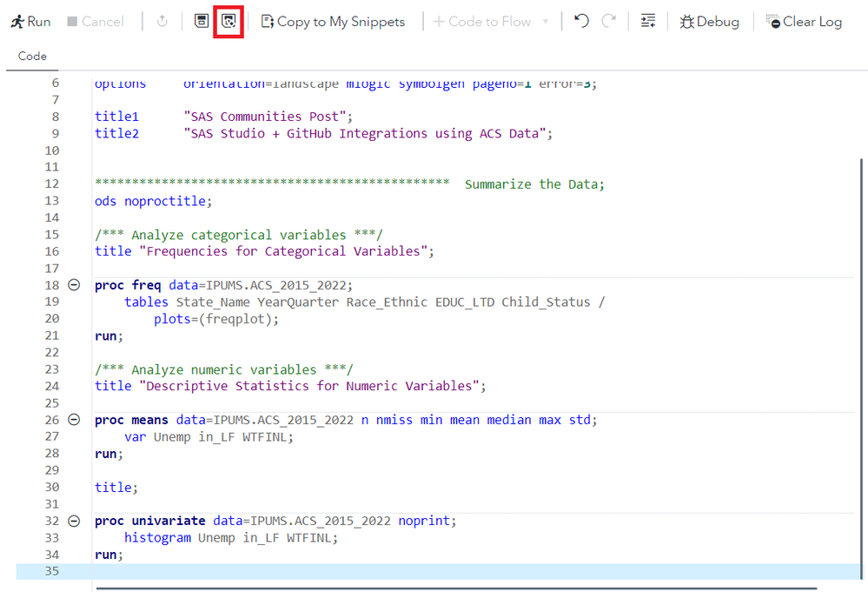Undo the last edit
868x592 pixels.
pos(580,21)
